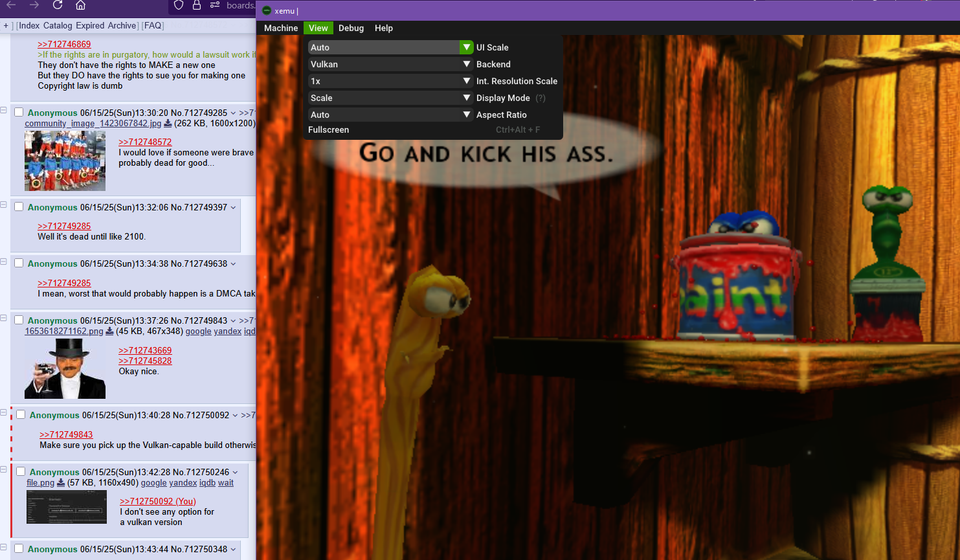960x560 pixels.
Task: Check the box for post No.712750348
Action: click(x=19, y=549)
